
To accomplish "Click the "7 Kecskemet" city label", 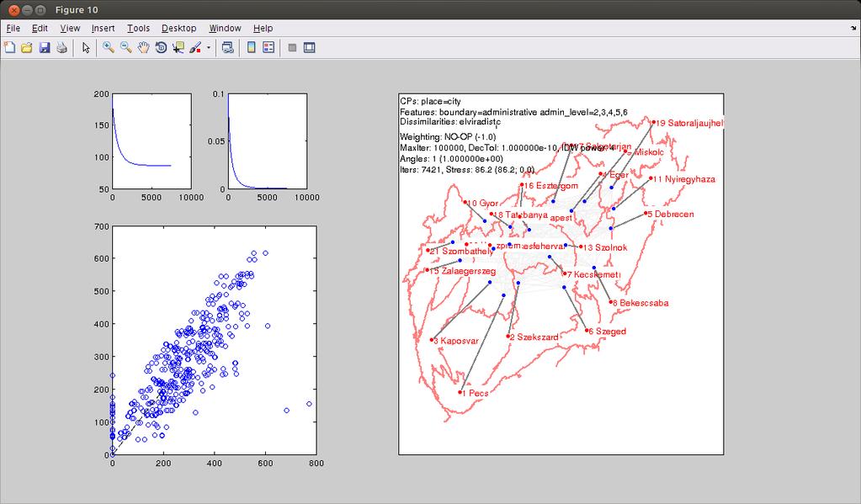I will pos(593,274).
